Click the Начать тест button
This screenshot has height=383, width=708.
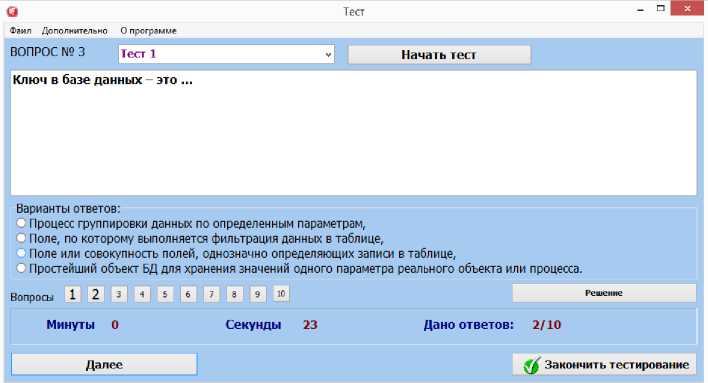pos(439,55)
